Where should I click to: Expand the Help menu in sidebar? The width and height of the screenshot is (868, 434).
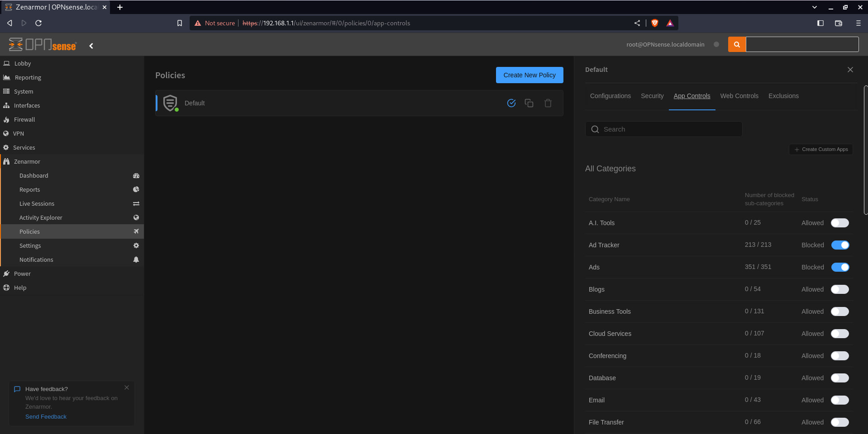pyautogui.click(x=72, y=288)
